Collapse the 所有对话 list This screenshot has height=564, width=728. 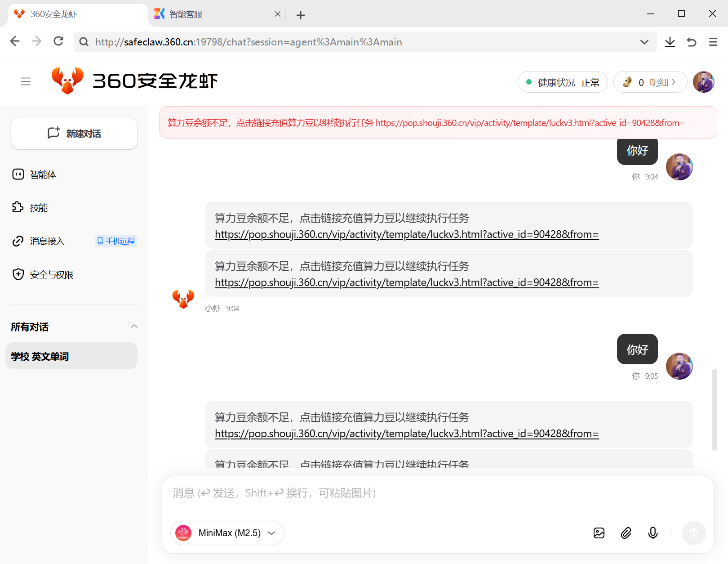click(x=134, y=327)
